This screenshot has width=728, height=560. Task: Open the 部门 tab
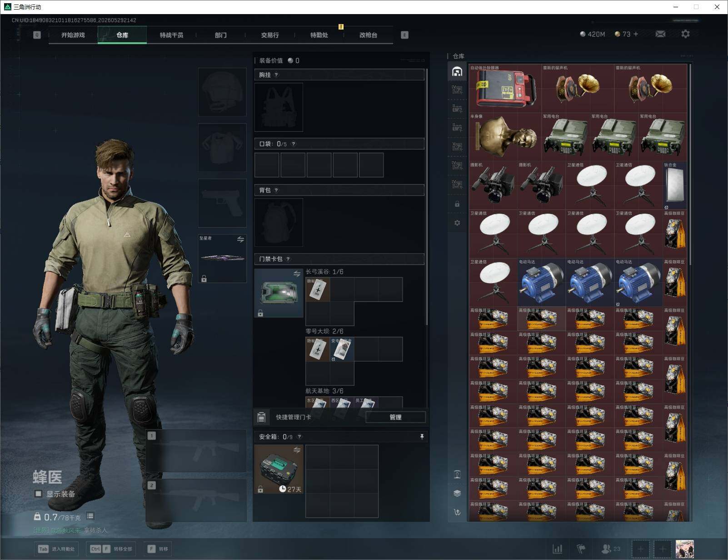(220, 35)
